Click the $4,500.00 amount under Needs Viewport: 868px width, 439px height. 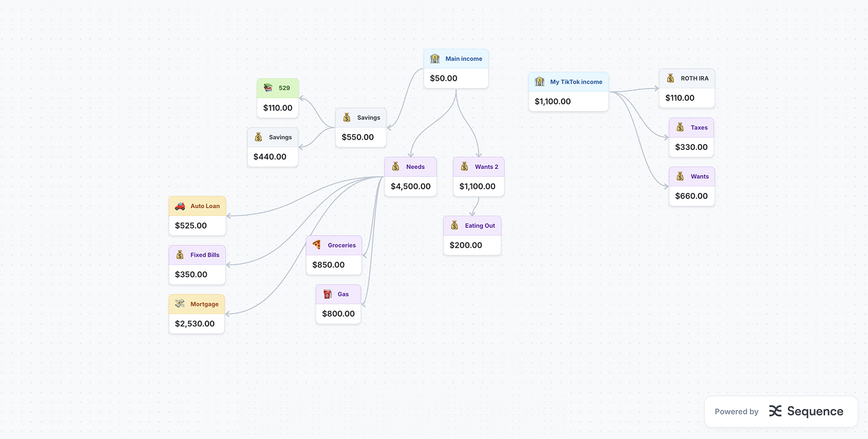(x=411, y=186)
